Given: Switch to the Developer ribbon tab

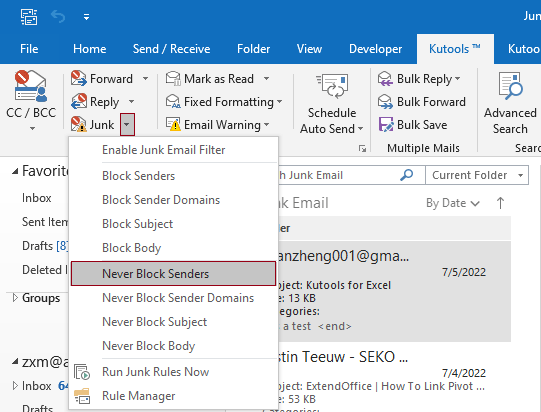Looking at the screenshot, I should click(x=375, y=49).
